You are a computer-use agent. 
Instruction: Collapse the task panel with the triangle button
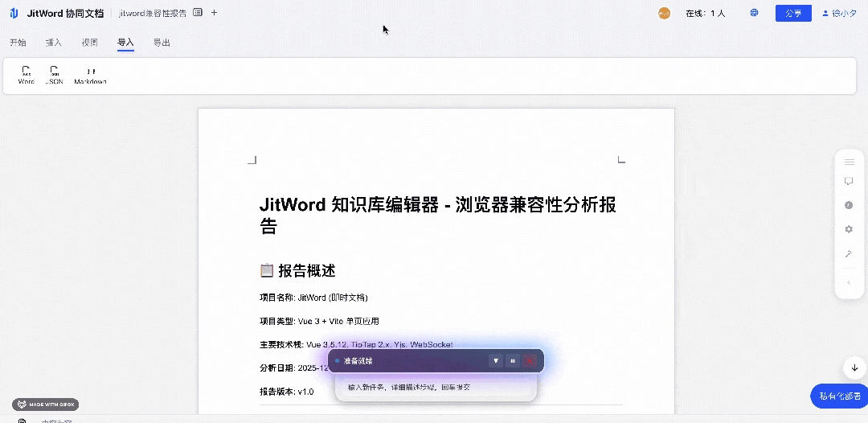coord(496,361)
